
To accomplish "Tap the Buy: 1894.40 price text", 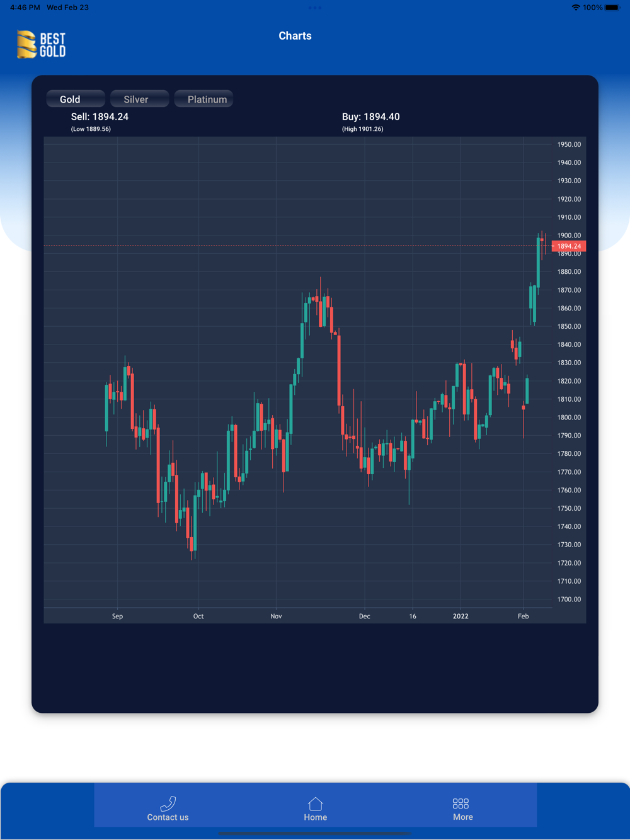I will coord(371,116).
